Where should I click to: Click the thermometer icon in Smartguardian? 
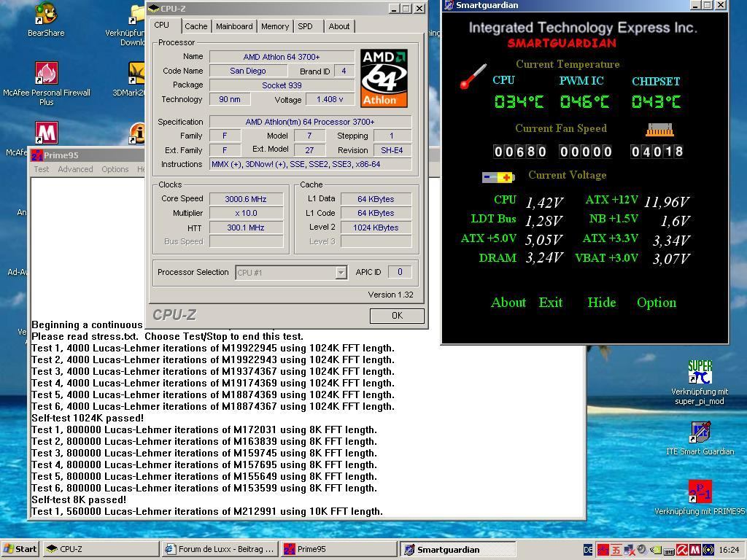[473, 76]
